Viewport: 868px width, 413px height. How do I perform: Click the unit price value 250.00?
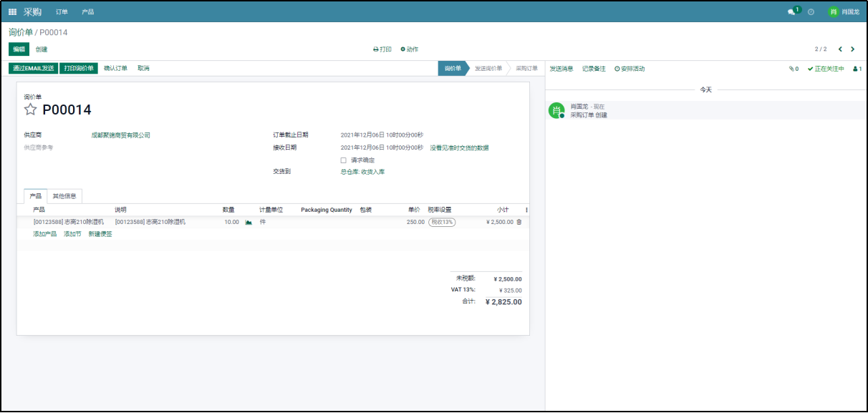click(415, 222)
